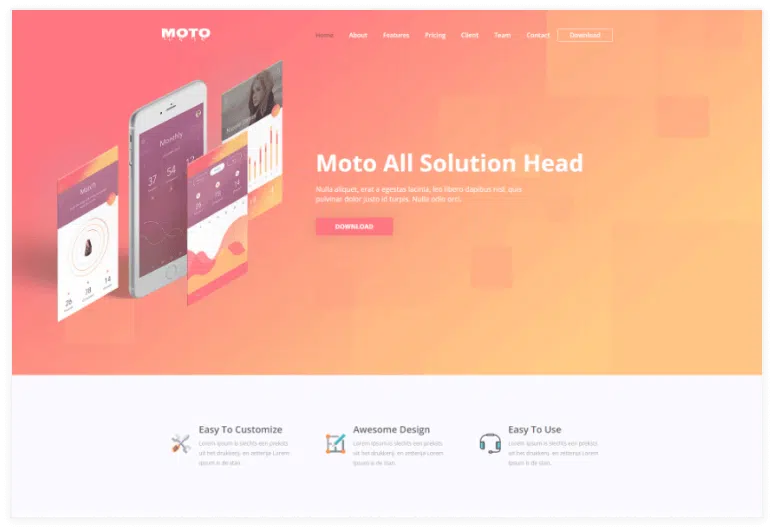Screen dimensions: 774x531
Task: Click the Moto All Solution Head title
Action: 449,163
